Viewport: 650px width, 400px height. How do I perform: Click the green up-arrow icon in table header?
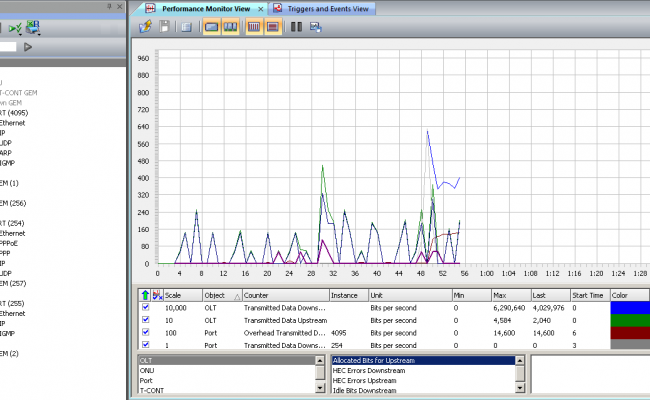click(x=145, y=296)
